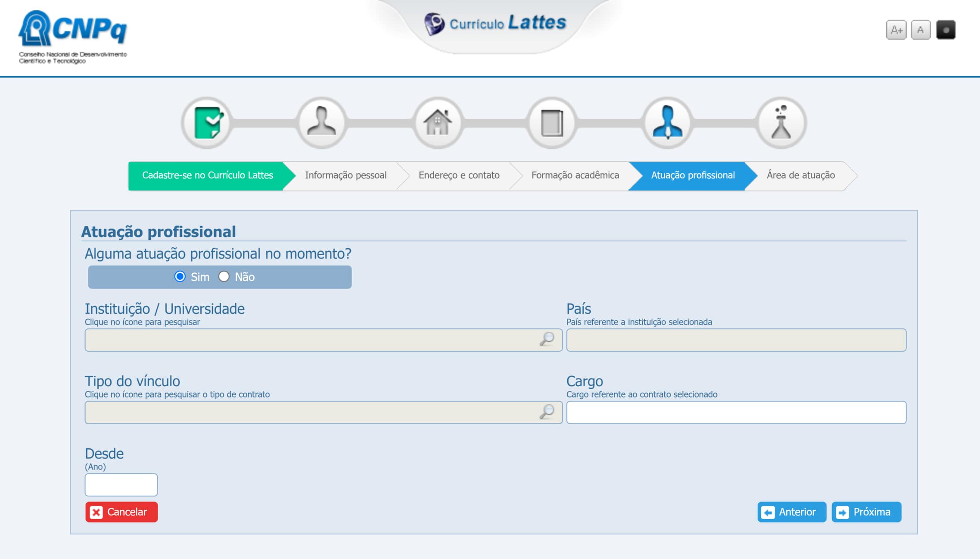Image resolution: width=980 pixels, height=559 pixels.
Task: Go to Área de atuação step
Action: [x=800, y=175]
